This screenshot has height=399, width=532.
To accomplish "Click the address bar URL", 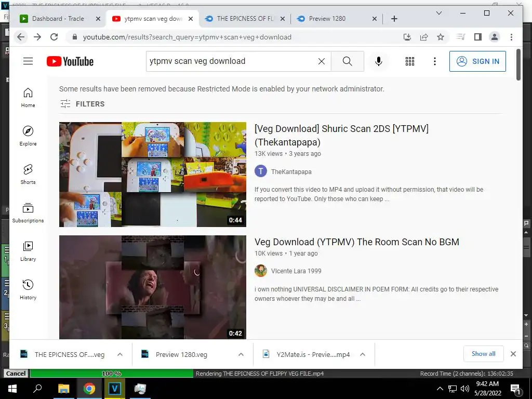I will point(187,37).
